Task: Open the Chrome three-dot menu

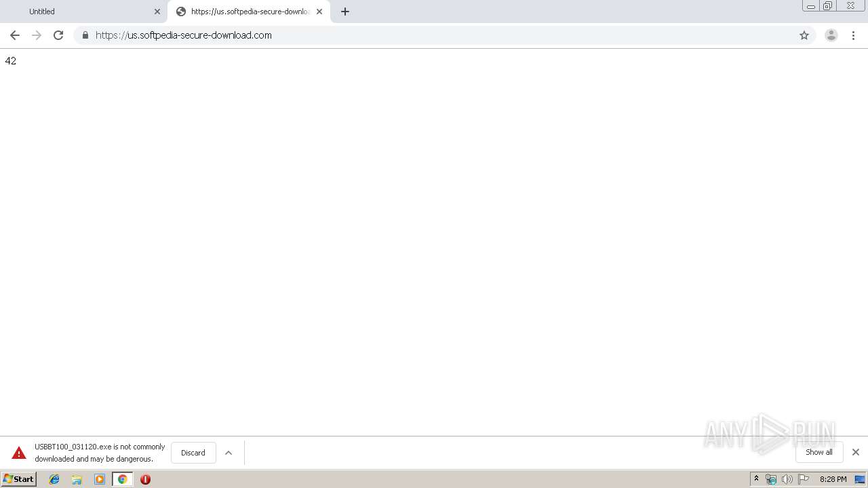Action: [854, 35]
